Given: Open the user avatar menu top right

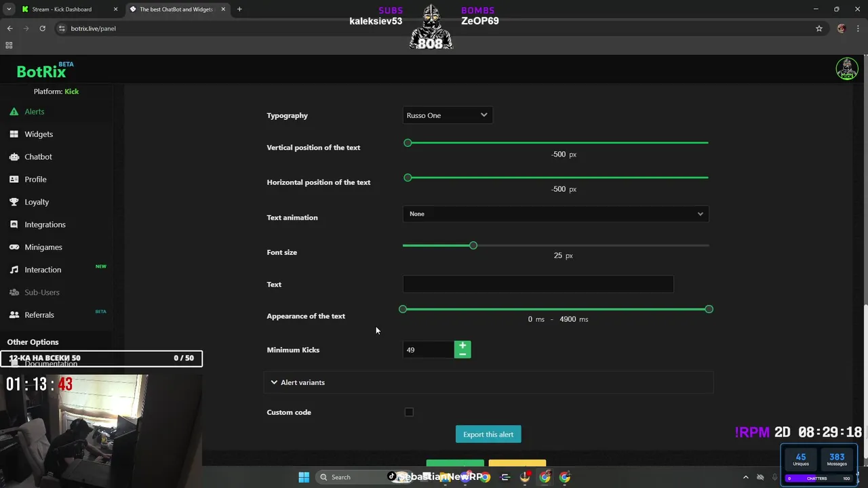Looking at the screenshot, I should pyautogui.click(x=847, y=68).
